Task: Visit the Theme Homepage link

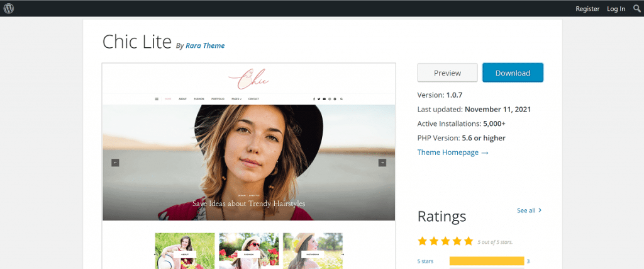Action: pyautogui.click(x=453, y=152)
